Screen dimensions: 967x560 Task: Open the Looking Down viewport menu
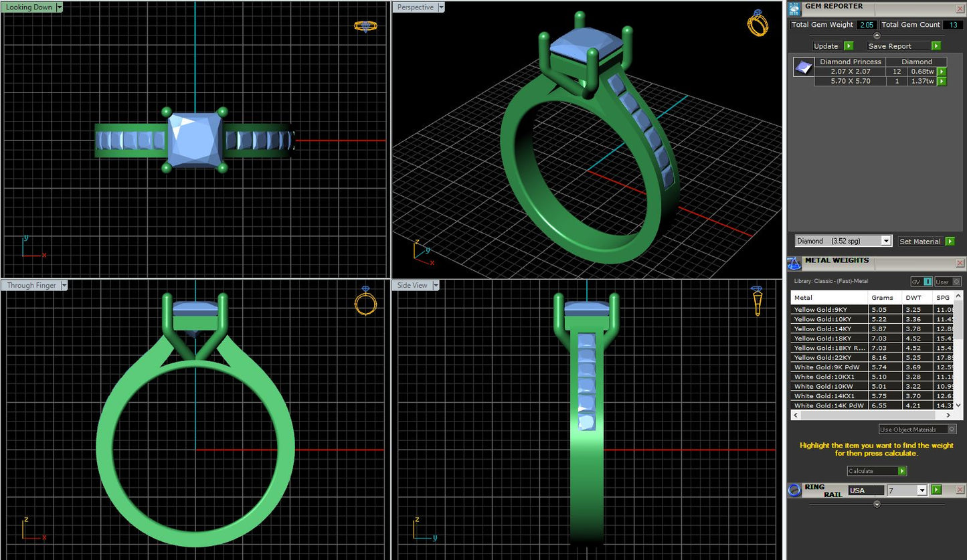point(60,7)
